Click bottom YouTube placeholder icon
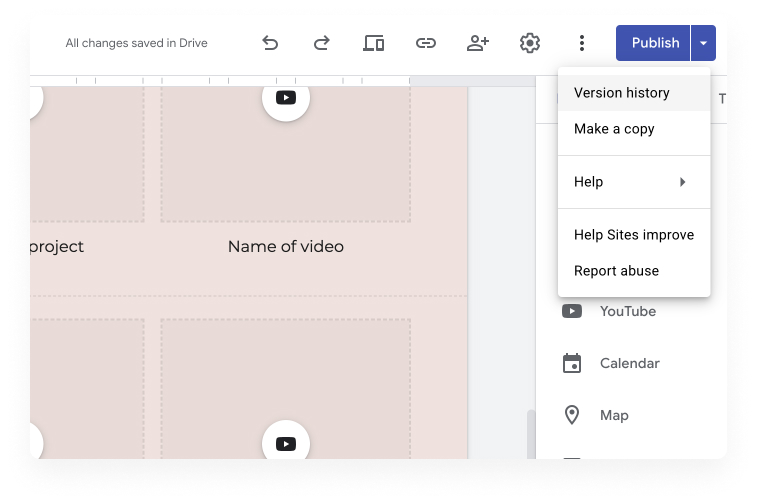The height and width of the screenshot is (504, 757). click(286, 443)
